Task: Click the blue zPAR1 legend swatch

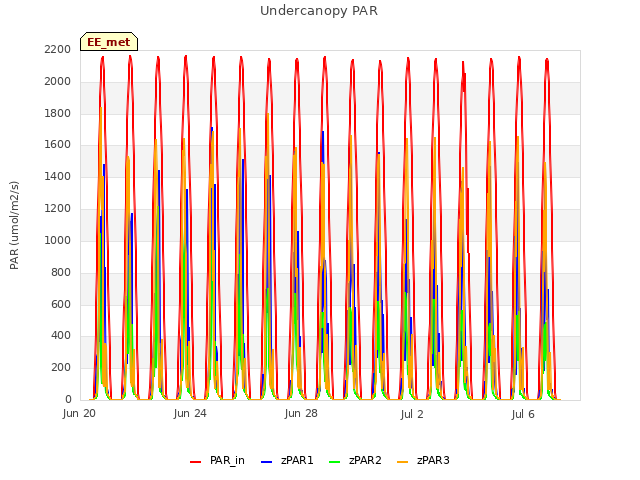Action: [267, 462]
